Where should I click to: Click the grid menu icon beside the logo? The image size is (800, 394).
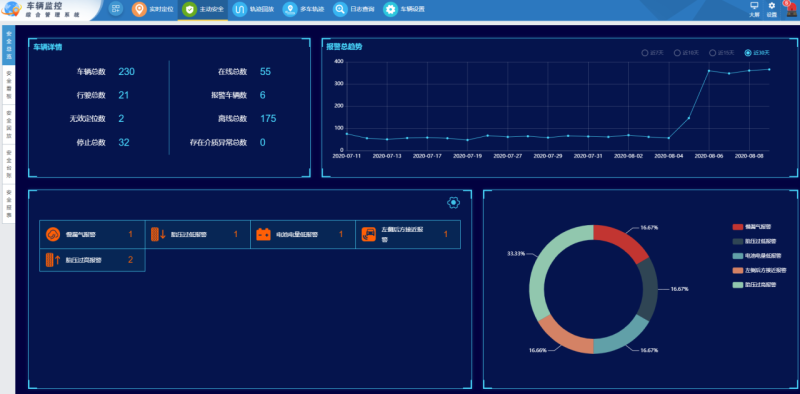(116, 9)
